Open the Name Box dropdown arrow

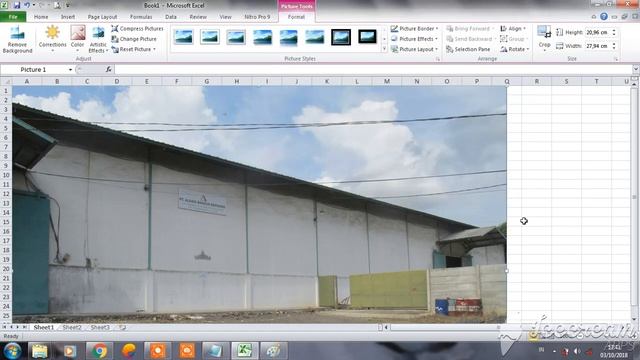click(x=70, y=70)
